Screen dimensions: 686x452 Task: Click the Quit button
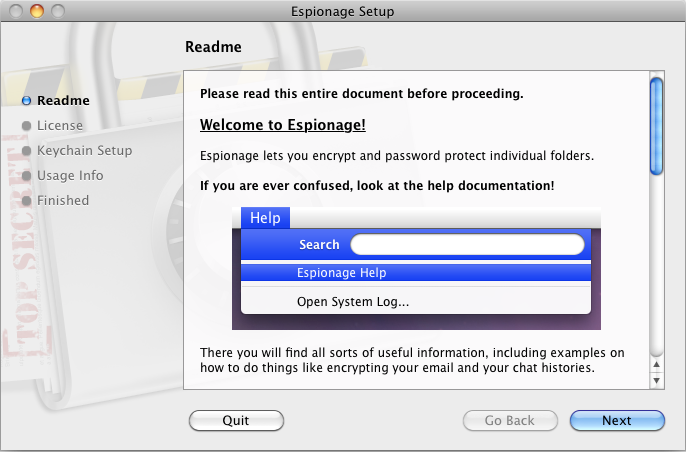point(236,420)
